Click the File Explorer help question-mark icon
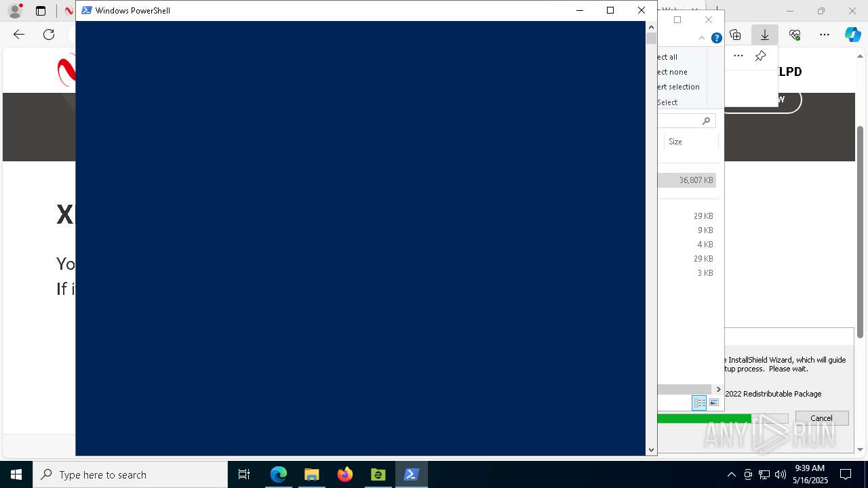 (716, 38)
